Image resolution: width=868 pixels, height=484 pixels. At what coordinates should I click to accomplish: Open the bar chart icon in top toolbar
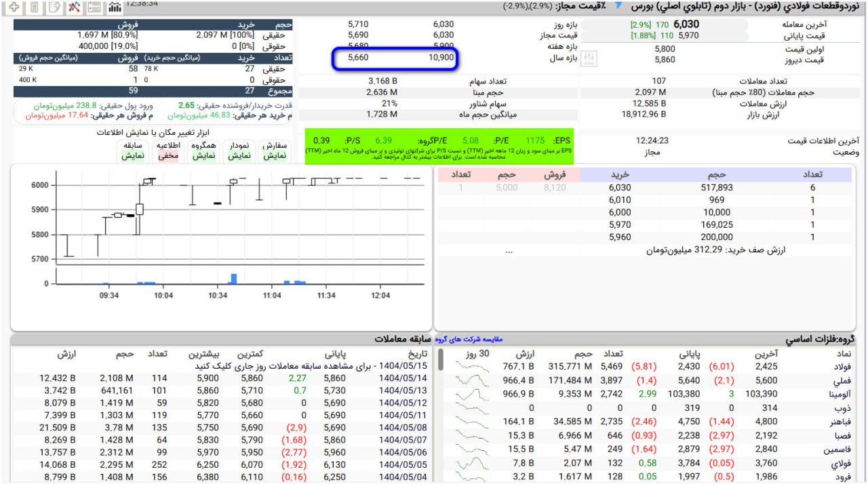tap(115, 7)
